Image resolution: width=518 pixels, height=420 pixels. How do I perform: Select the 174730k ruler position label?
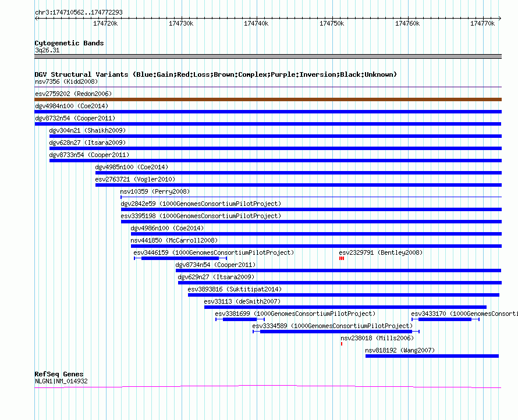tap(181, 23)
